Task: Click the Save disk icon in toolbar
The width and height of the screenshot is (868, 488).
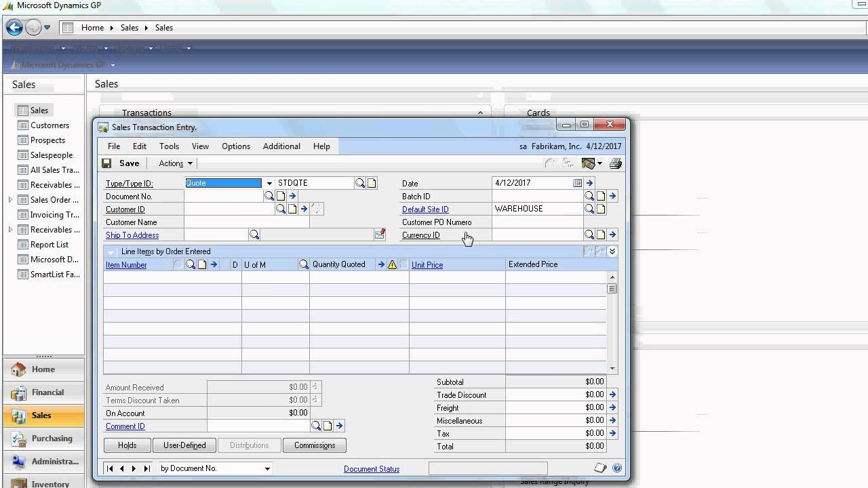Action: point(106,163)
